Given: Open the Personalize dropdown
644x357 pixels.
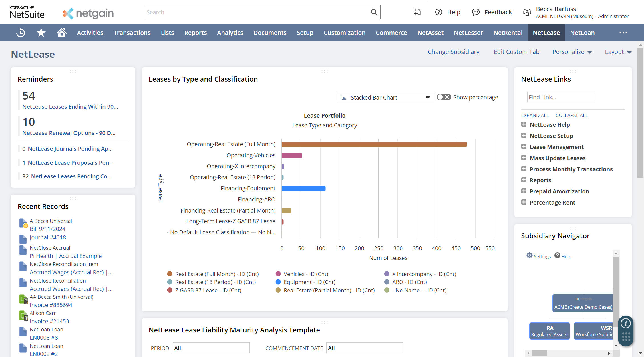Looking at the screenshot, I should [x=572, y=52].
